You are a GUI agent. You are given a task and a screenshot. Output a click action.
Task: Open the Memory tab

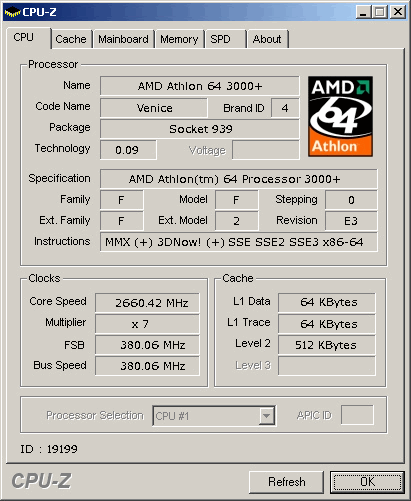pos(179,39)
